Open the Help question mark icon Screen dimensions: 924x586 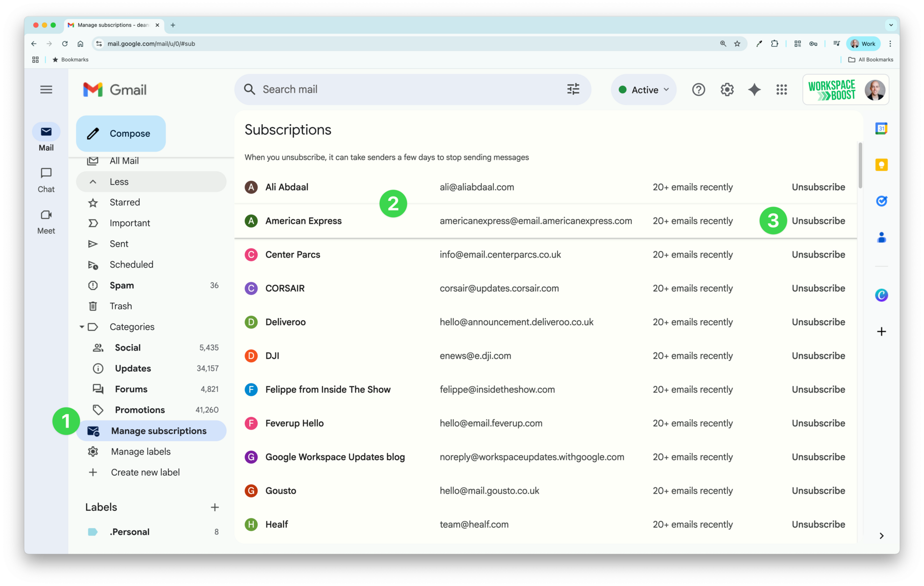[698, 90]
